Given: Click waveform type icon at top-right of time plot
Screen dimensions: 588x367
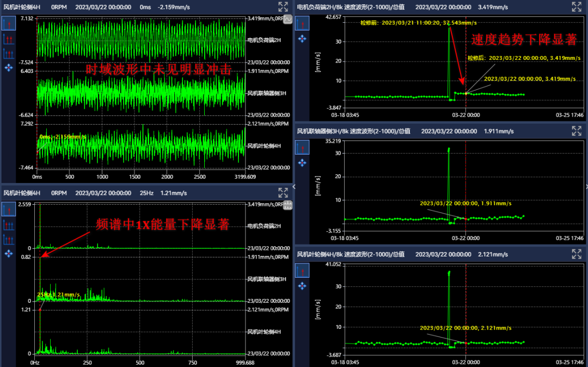Looking at the screenshot, I should pos(288,20).
